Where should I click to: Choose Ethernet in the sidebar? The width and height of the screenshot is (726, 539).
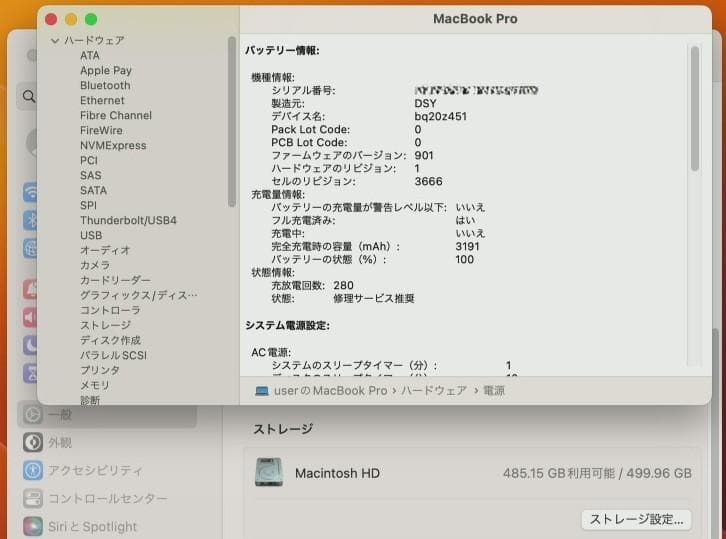pyautogui.click(x=102, y=100)
